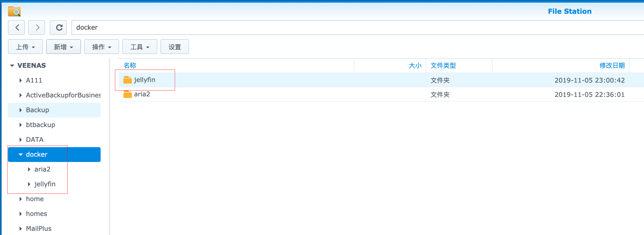Click the aria2 folder icon in file list
This screenshot has height=235, width=644.
128,94
